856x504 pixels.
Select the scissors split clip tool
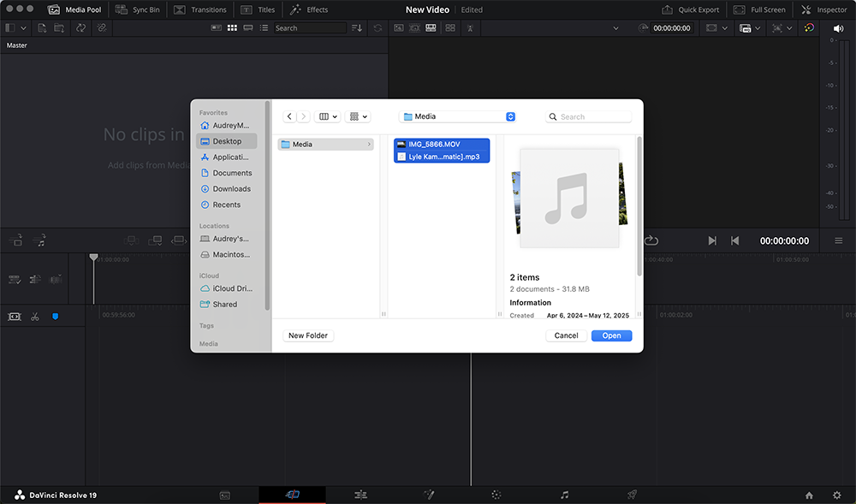click(x=35, y=316)
